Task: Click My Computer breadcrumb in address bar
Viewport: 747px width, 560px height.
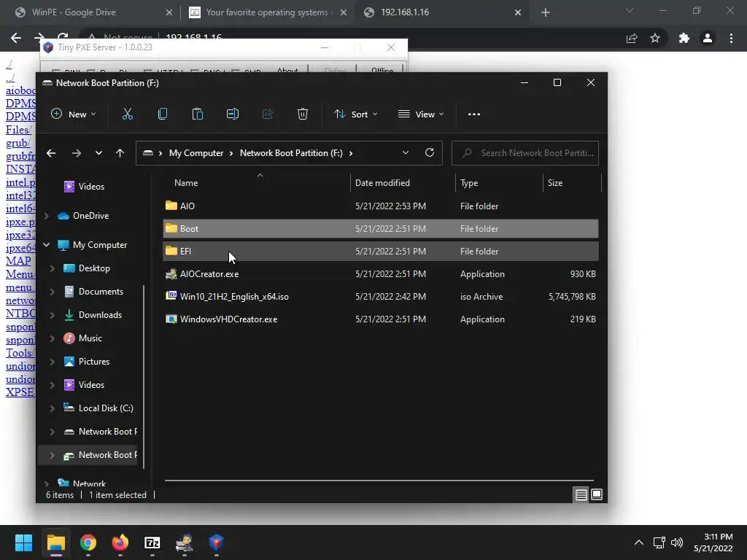Action: [196, 153]
